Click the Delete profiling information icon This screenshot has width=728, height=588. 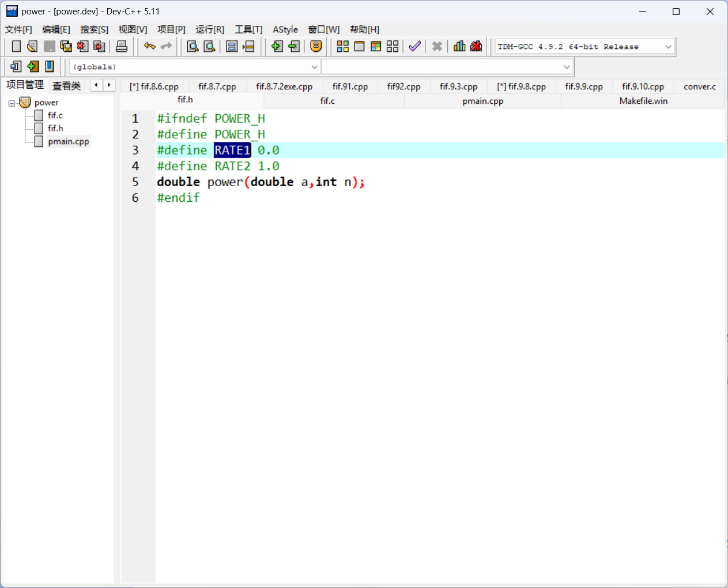(476, 47)
